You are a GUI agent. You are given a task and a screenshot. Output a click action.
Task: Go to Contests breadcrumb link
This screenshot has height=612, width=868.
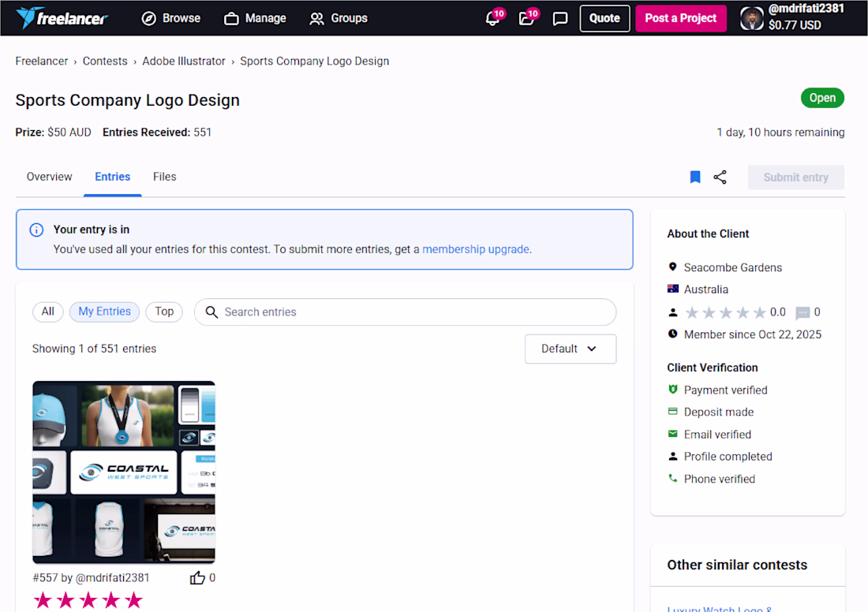tap(105, 61)
